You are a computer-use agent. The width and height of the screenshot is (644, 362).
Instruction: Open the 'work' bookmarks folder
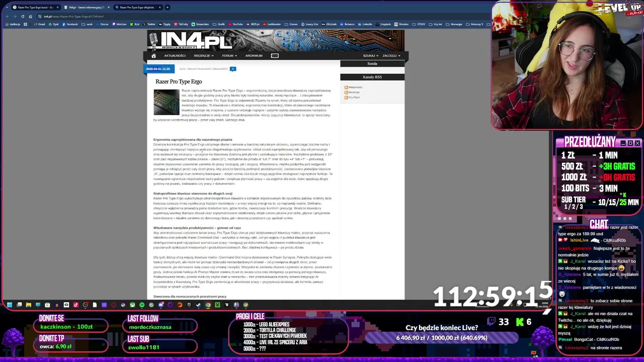(87, 24)
